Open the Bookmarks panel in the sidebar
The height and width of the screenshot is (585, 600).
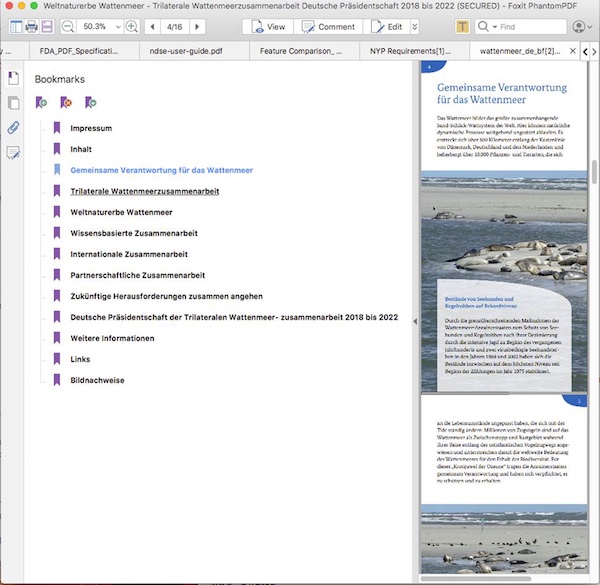pyautogui.click(x=13, y=78)
